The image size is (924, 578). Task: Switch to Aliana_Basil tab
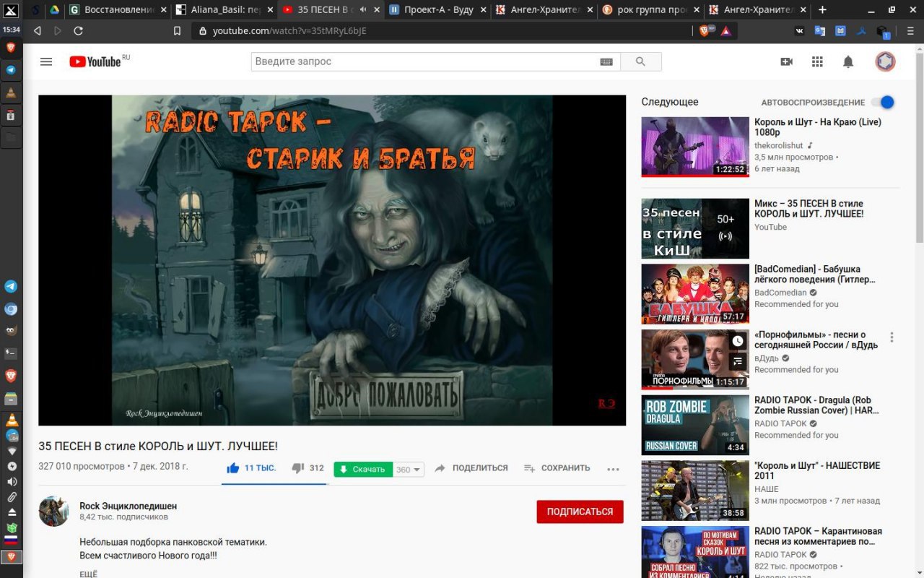224,9
